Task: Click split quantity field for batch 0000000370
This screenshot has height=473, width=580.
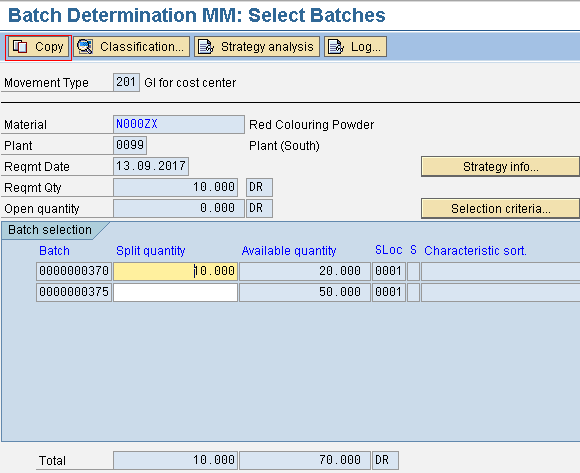Action: pyautogui.click(x=175, y=271)
